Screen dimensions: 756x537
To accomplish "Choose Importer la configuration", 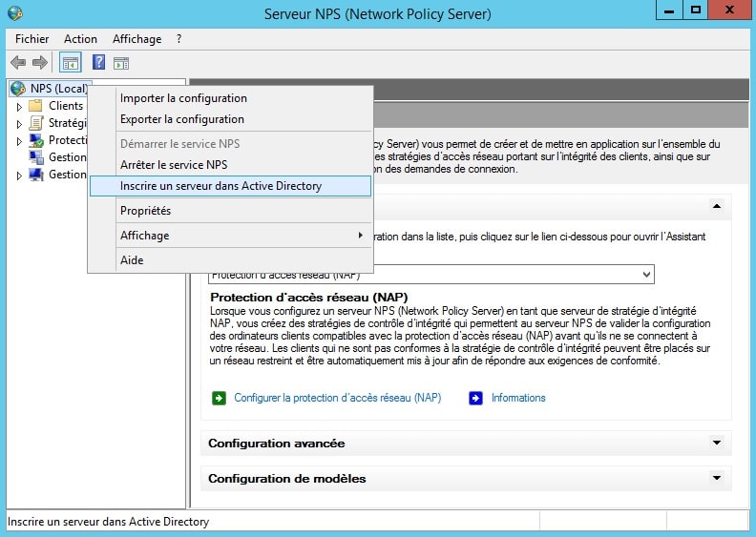I will (x=230, y=98).
